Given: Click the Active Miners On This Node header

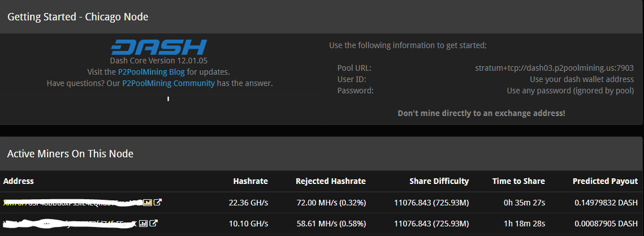Looking at the screenshot, I should point(70,154).
